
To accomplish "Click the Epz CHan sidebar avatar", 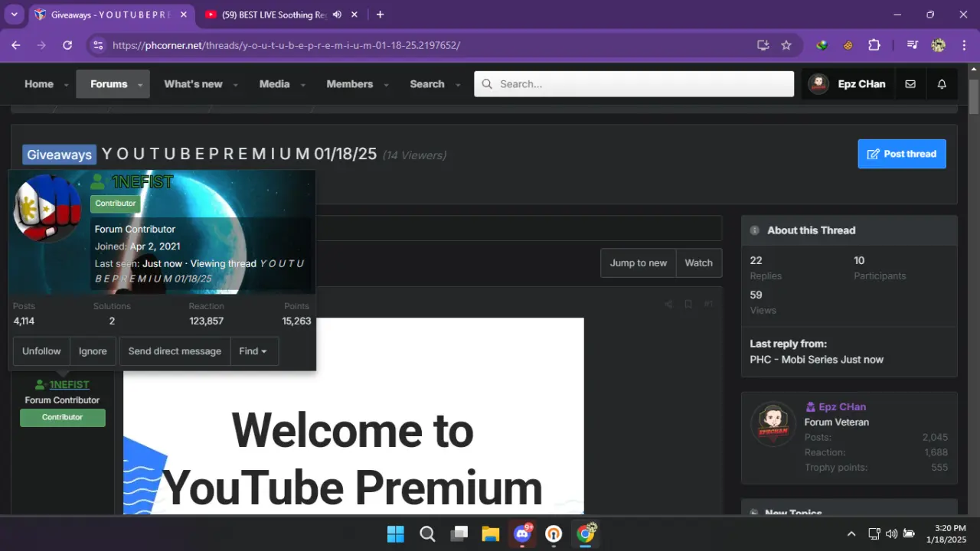I will click(773, 425).
